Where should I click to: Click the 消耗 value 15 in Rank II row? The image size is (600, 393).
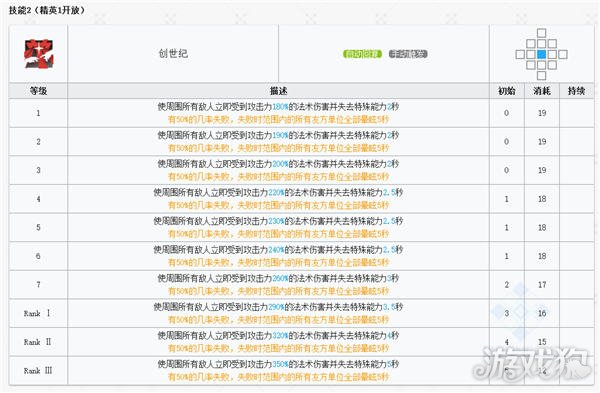[x=542, y=342]
